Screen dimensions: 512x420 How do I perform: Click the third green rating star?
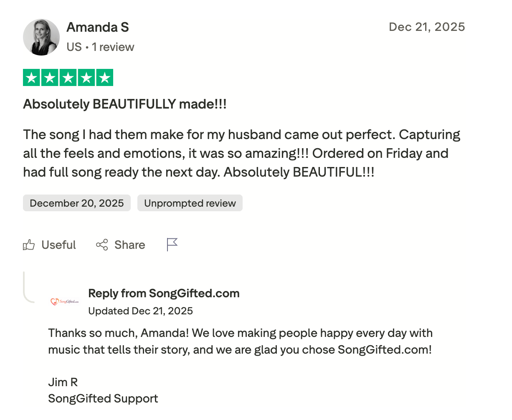click(68, 78)
